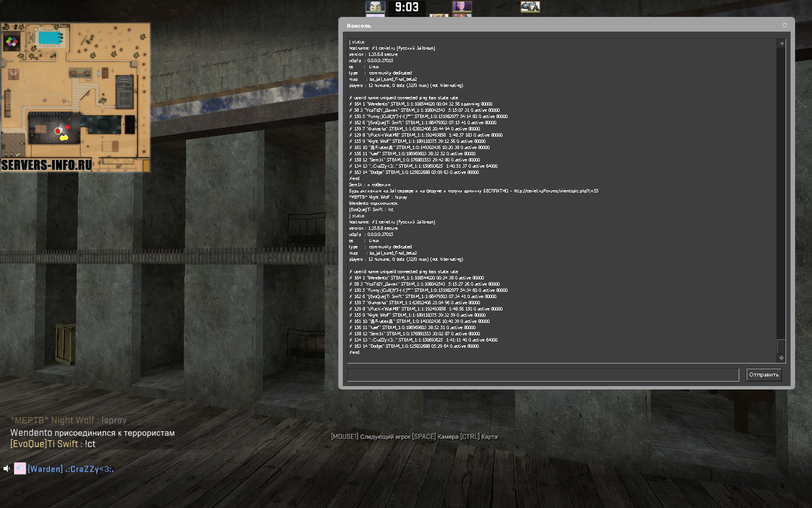
Task: Click the colored hexagon room on minimap
Action: (11, 42)
